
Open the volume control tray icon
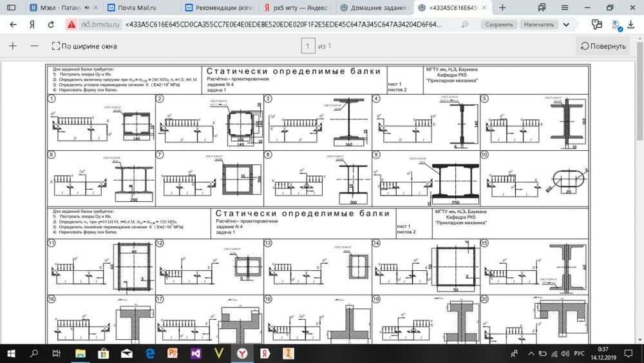point(565,353)
